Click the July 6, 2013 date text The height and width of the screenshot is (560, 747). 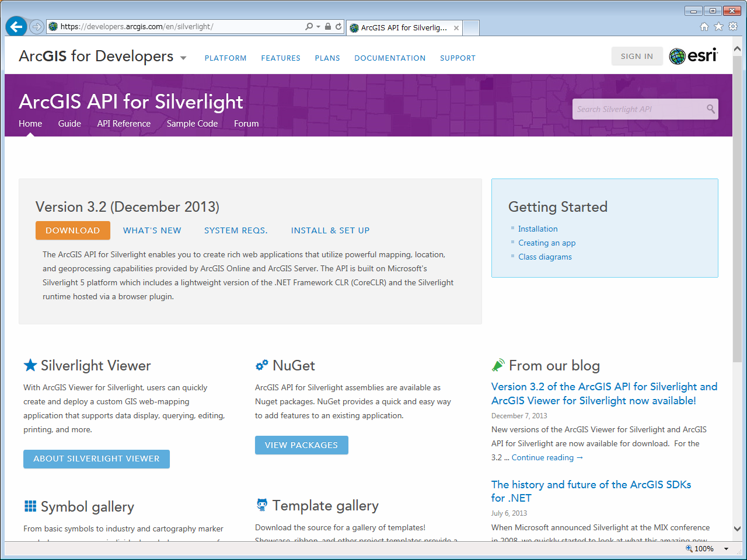509,513
